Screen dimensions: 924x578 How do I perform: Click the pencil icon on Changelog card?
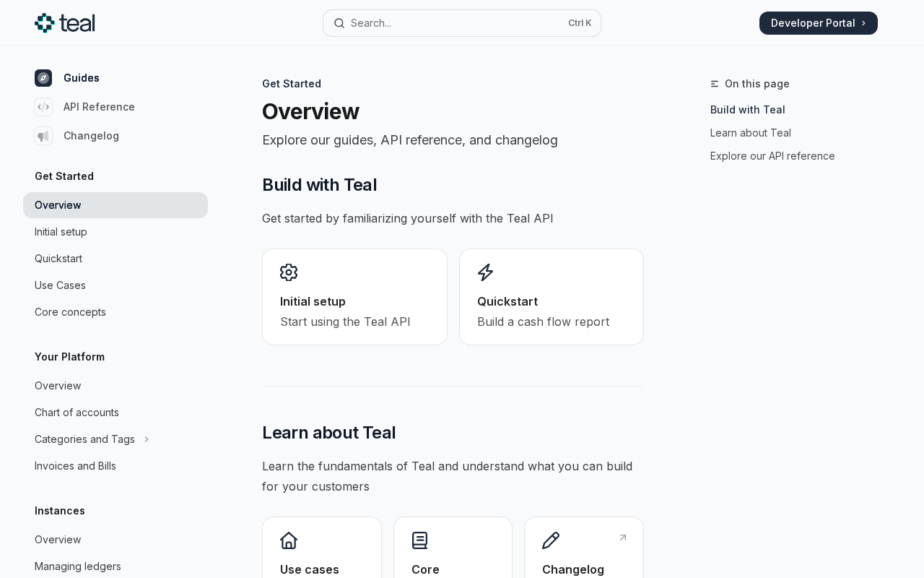tap(551, 540)
